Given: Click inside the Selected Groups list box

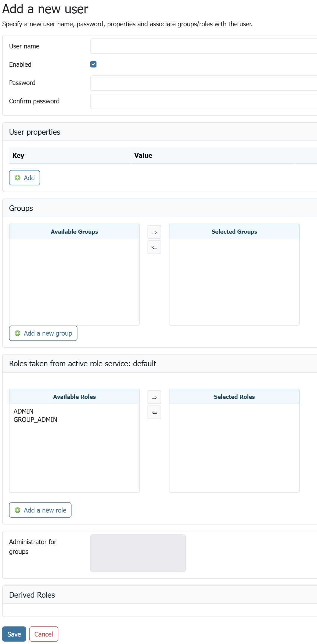Looking at the screenshot, I should click(234, 282).
